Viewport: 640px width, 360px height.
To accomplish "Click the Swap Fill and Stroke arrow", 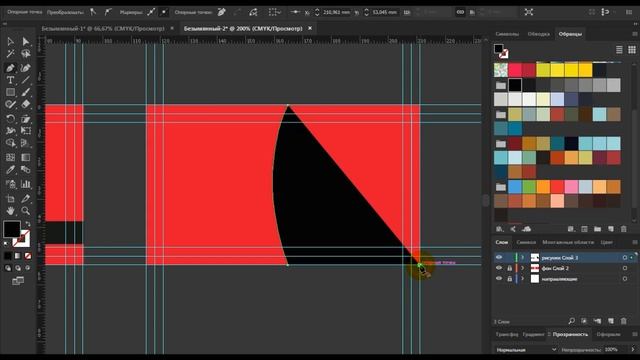I will tap(27, 224).
